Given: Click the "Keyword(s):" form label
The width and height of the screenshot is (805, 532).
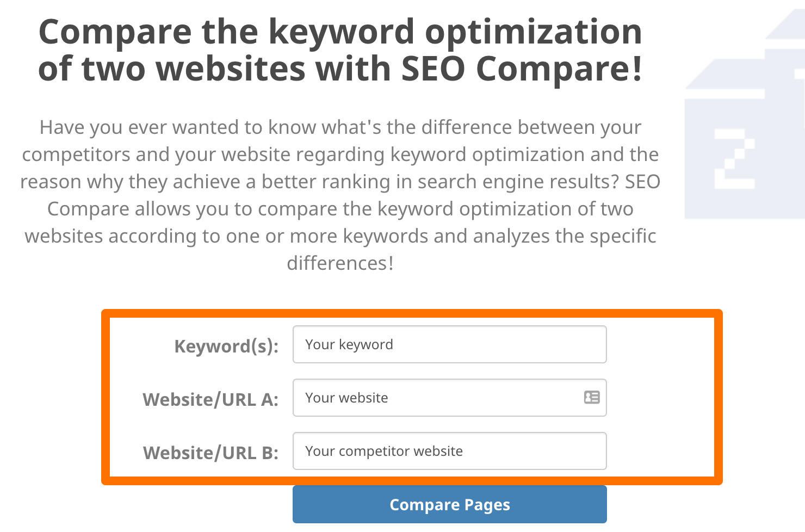Looking at the screenshot, I should tap(226, 346).
